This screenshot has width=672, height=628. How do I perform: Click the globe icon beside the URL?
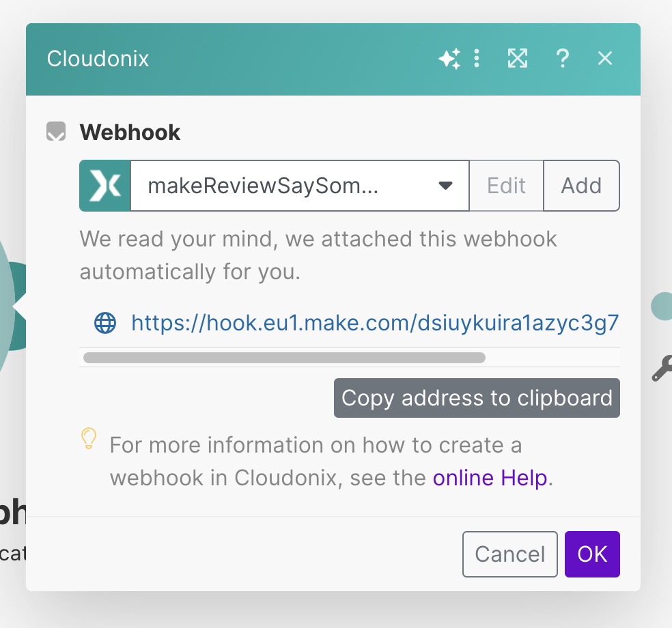(x=105, y=323)
